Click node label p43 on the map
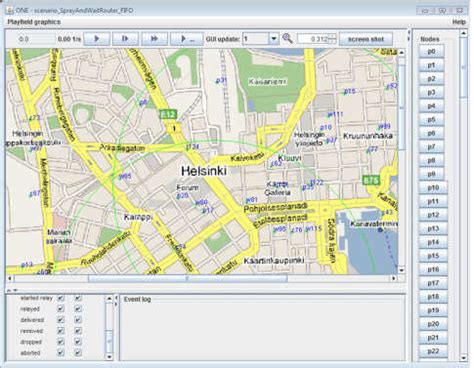The image size is (474, 368). point(387,212)
